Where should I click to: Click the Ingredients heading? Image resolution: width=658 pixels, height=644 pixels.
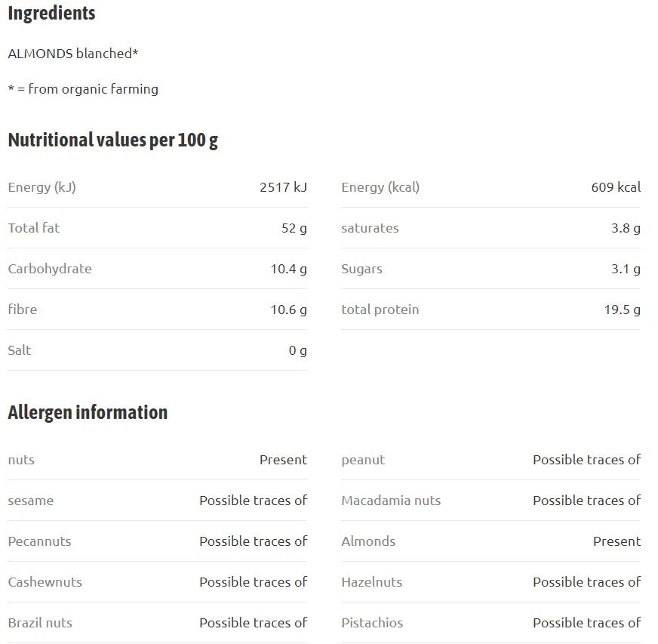click(51, 14)
